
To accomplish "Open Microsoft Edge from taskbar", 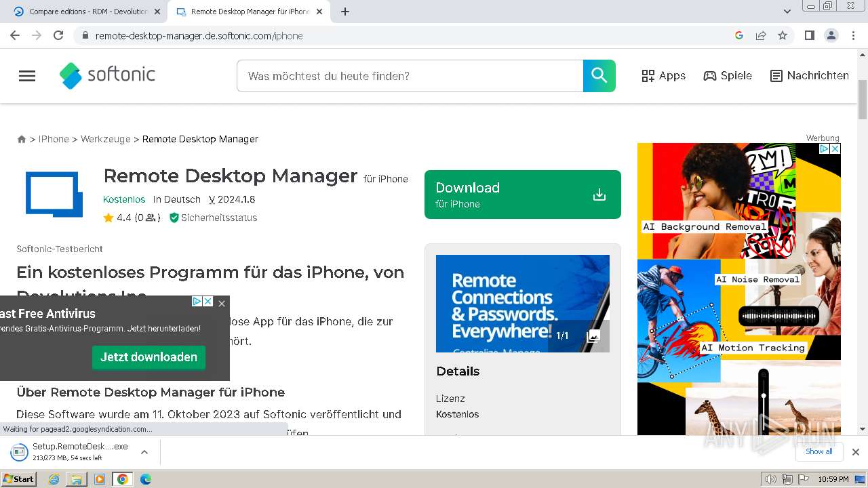I will click(x=146, y=479).
